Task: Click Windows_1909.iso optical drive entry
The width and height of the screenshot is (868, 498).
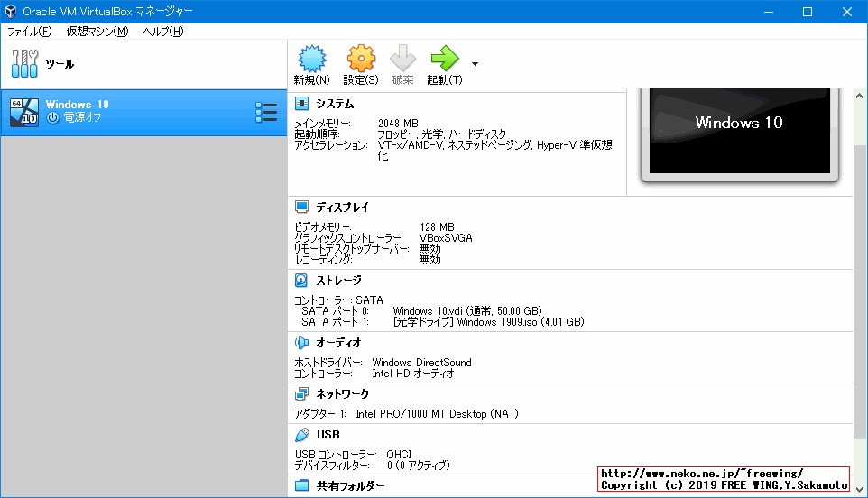Action: 488,321
